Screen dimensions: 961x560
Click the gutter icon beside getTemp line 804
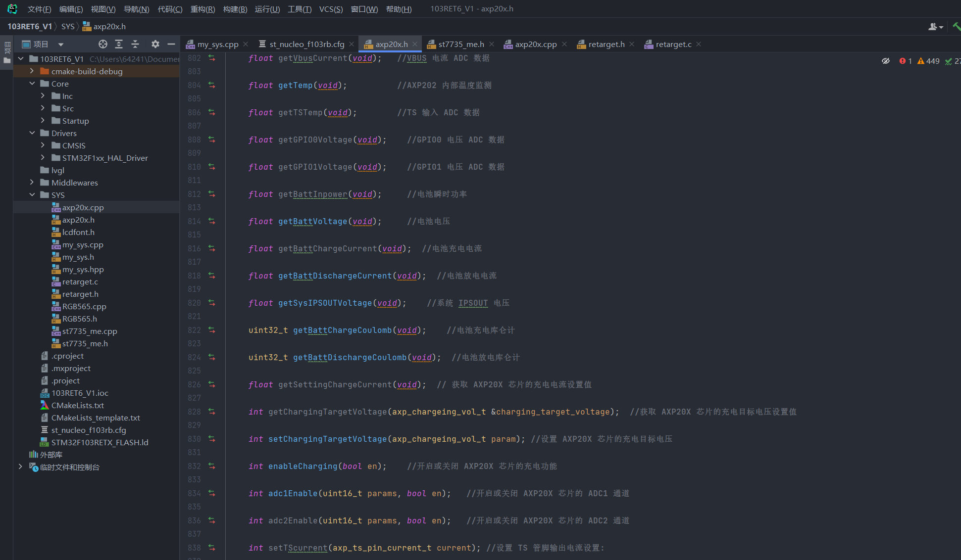212,85
